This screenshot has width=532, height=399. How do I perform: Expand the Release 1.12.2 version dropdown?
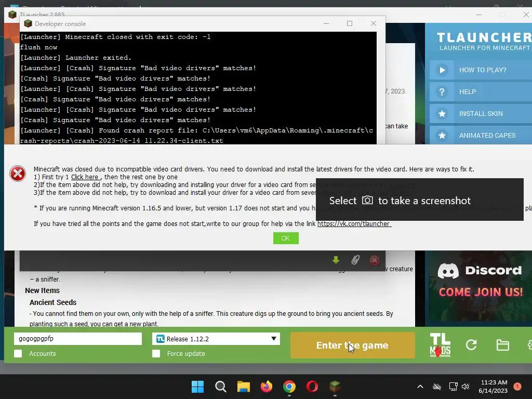pos(216,339)
